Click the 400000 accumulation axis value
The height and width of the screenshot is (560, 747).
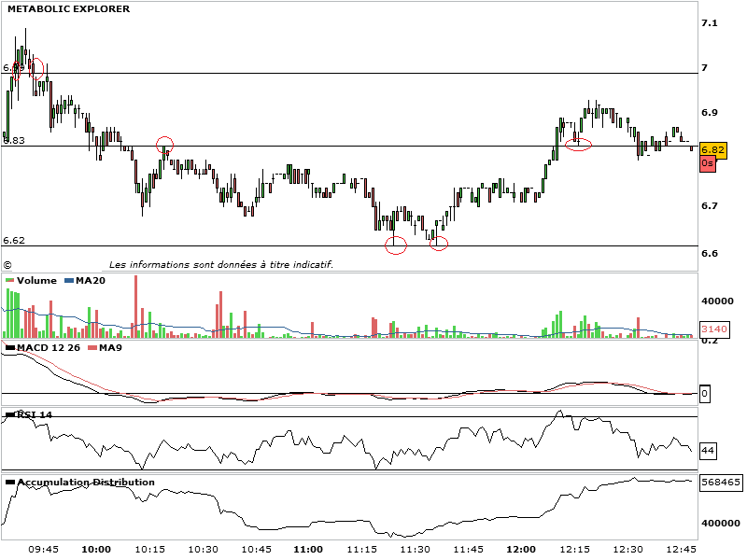tap(721, 523)
